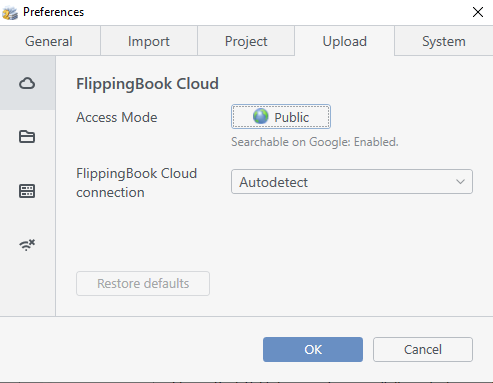Toggle Access Mode via the Public button

pos(281,117)
